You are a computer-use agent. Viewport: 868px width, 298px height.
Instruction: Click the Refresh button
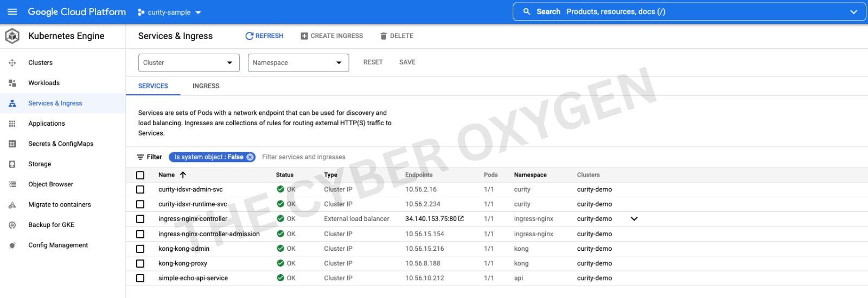tap(264, 36)
